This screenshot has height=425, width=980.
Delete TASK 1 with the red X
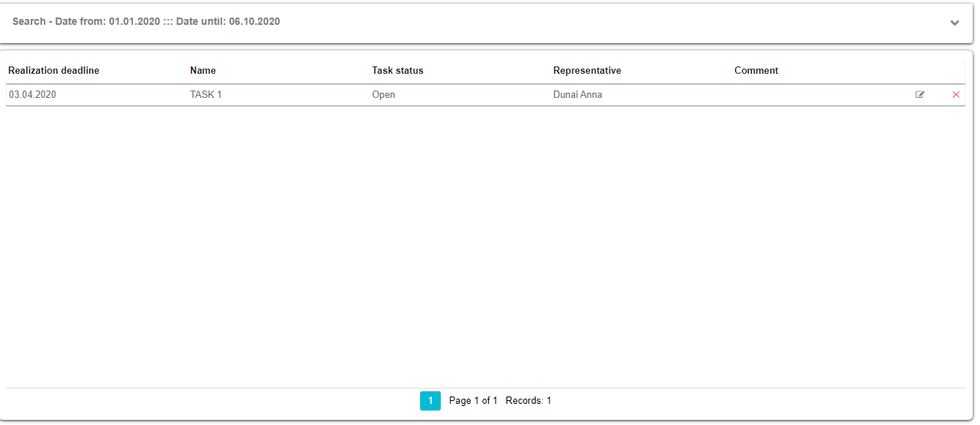tap(956, 95)
